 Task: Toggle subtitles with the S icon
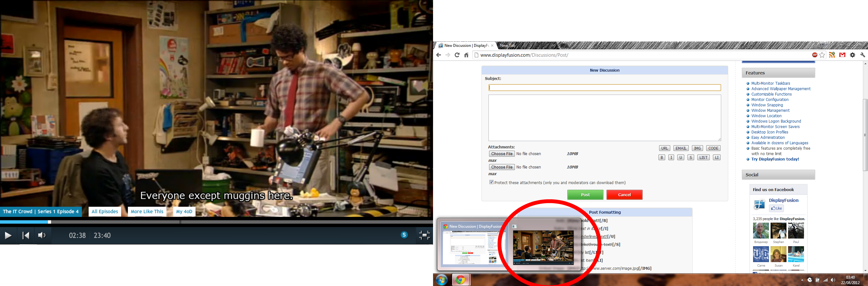click(404, 235)
